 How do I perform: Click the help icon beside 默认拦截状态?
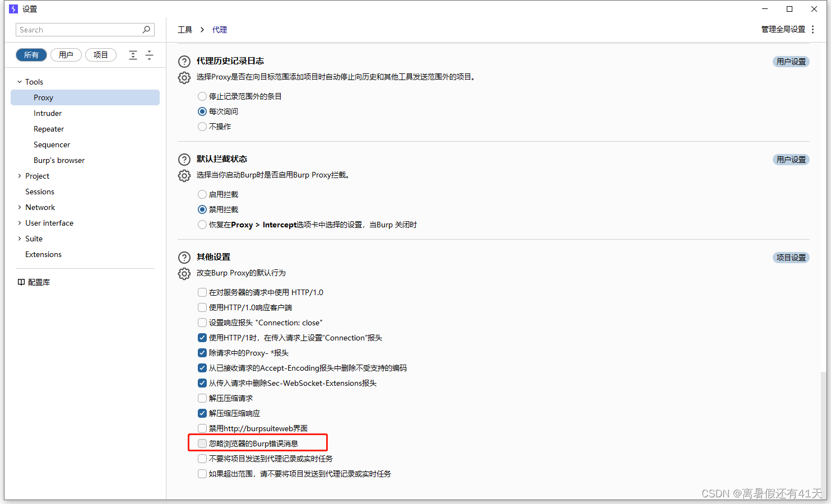pos(184,160)
